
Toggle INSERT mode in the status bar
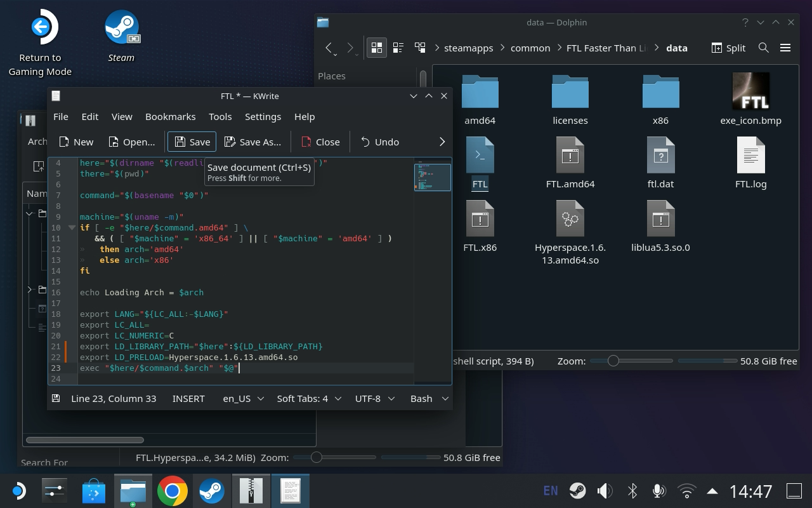(188, 398)
